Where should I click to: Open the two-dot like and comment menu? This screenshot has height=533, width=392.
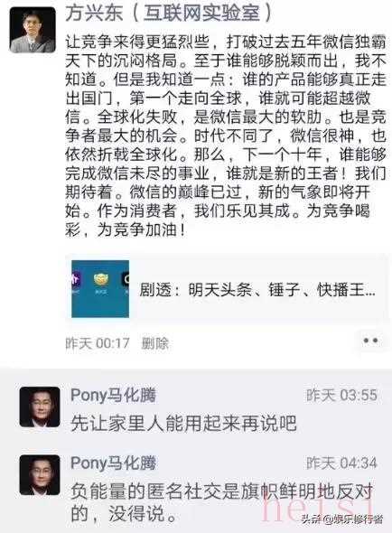tap(370, 341)
